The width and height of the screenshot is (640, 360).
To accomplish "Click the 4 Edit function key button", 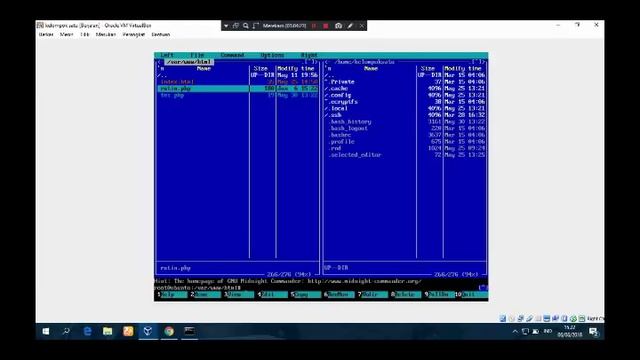I will click(272, 294).
